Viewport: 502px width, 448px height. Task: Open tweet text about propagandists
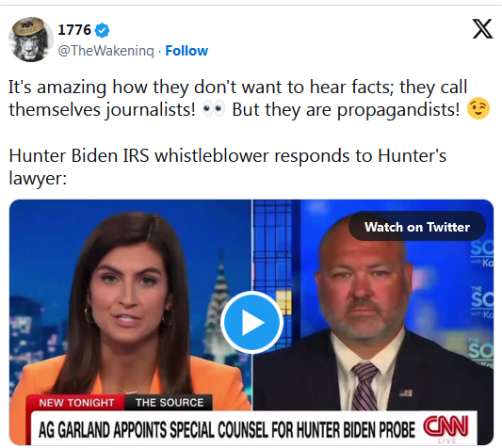238,98
